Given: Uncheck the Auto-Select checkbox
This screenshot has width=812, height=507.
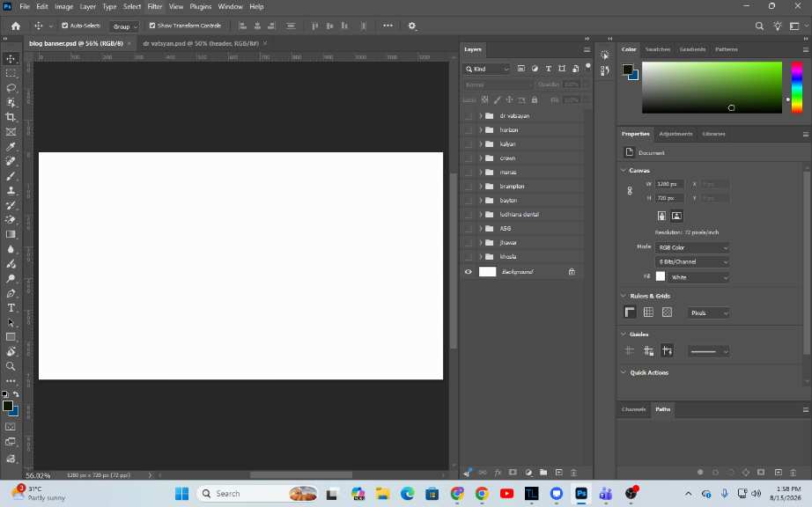Looking at the screenshot, I should [x=65, y=26].
